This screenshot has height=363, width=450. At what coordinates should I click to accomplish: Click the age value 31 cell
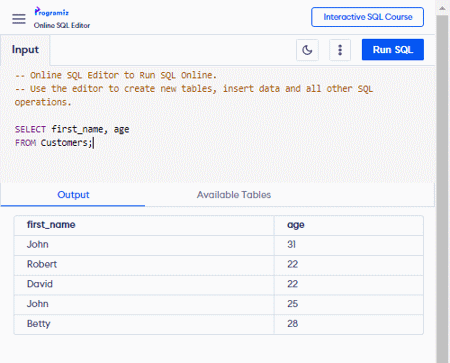pos(349,245)
